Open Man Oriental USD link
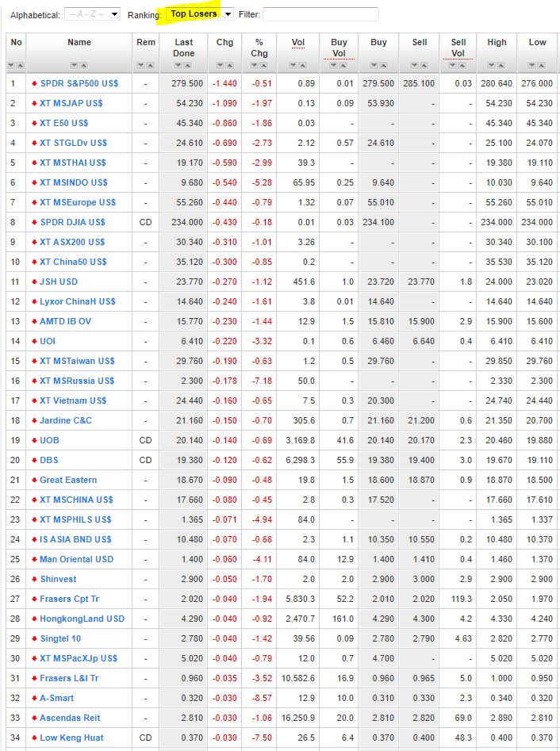The width and height of the screenshot is (560, 751). pos(77,559)
